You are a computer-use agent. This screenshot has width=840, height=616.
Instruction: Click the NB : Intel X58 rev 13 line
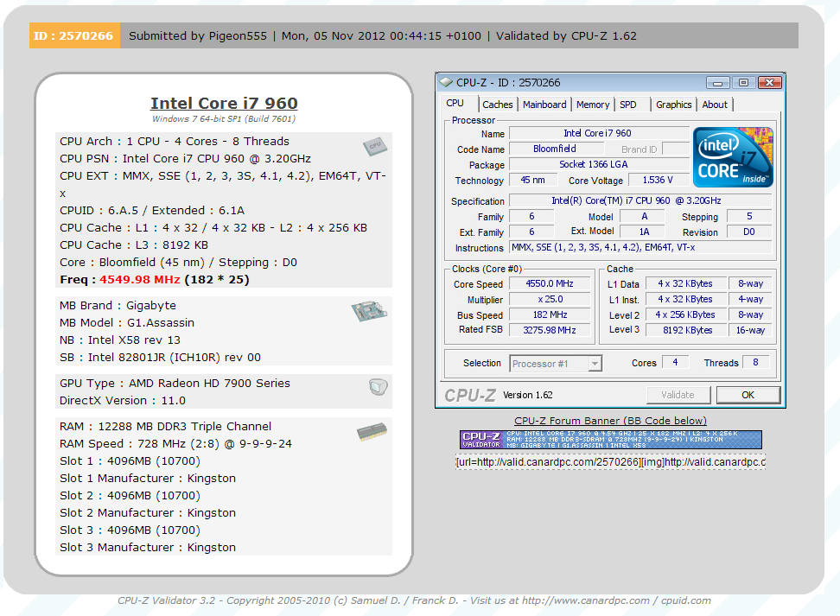(120, 340)
